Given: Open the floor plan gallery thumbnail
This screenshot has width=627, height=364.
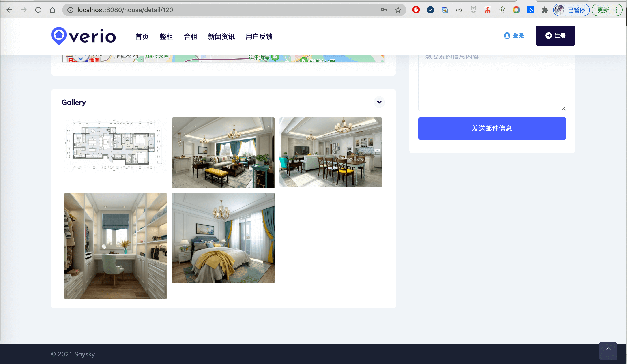Looking at the screenshot, I should pyautogui.click(x=116, y=145).
